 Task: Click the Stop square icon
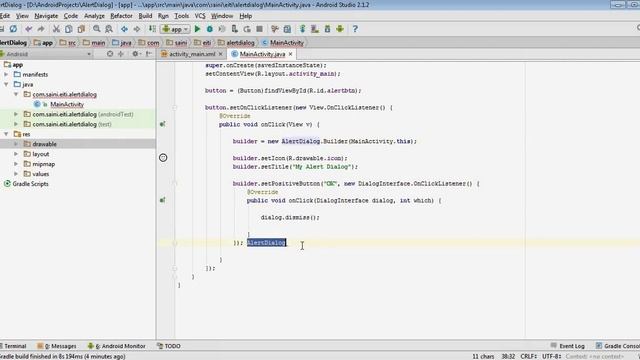(259, 29)
